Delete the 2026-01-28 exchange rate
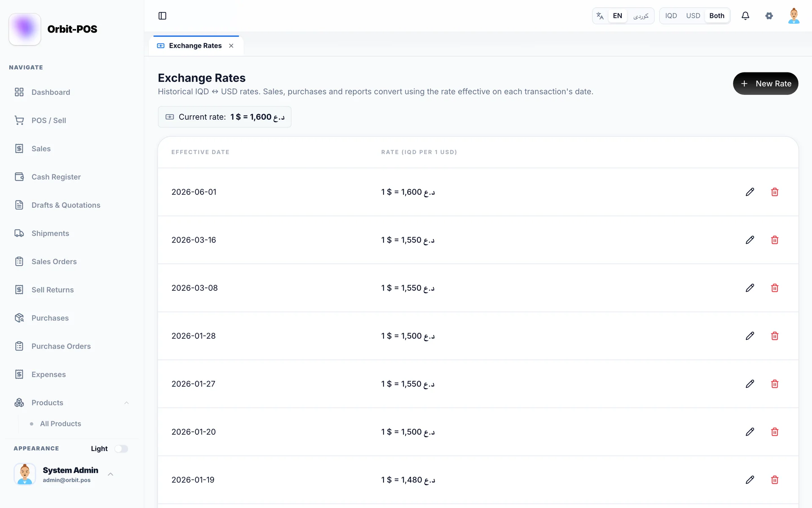 click(774, 336)
